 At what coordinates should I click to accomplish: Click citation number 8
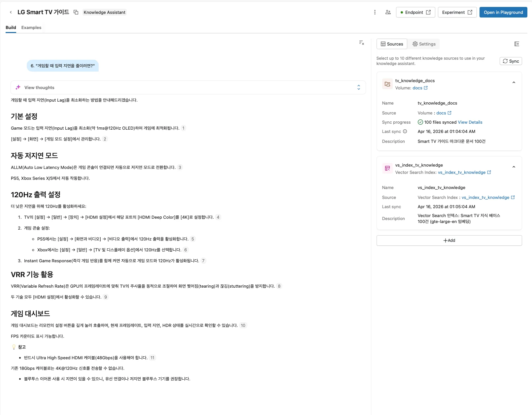279,286
